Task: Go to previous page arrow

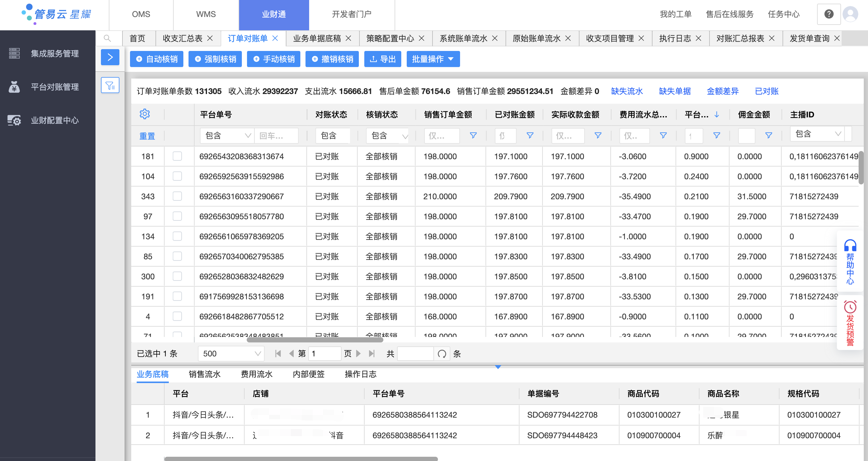Action: (292, 353)
